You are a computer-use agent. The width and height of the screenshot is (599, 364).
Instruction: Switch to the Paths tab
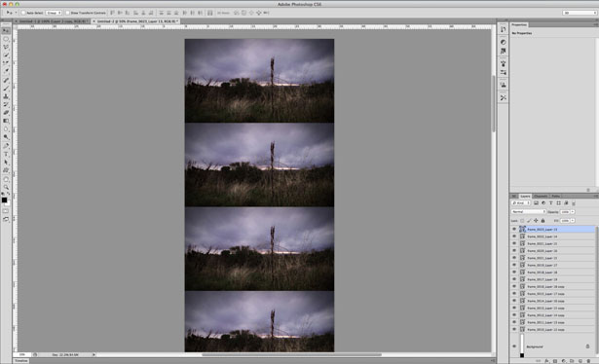click(x=556, y=197)
